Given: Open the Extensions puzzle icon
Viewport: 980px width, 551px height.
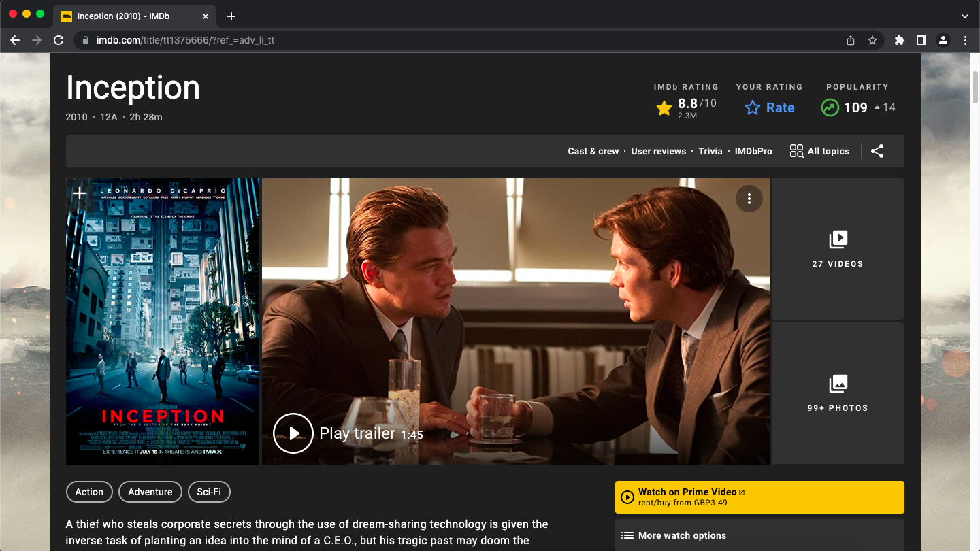Looking at the screenshot, I should (x=900, y=40).
